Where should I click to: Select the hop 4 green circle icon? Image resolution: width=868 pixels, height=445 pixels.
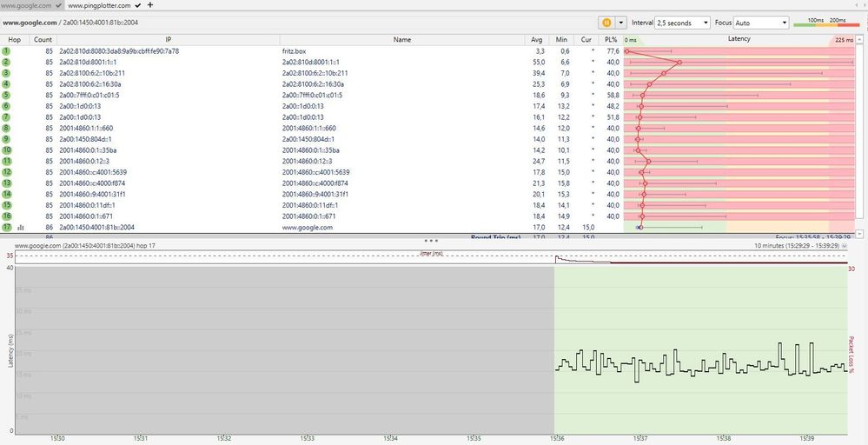[6, 84]
